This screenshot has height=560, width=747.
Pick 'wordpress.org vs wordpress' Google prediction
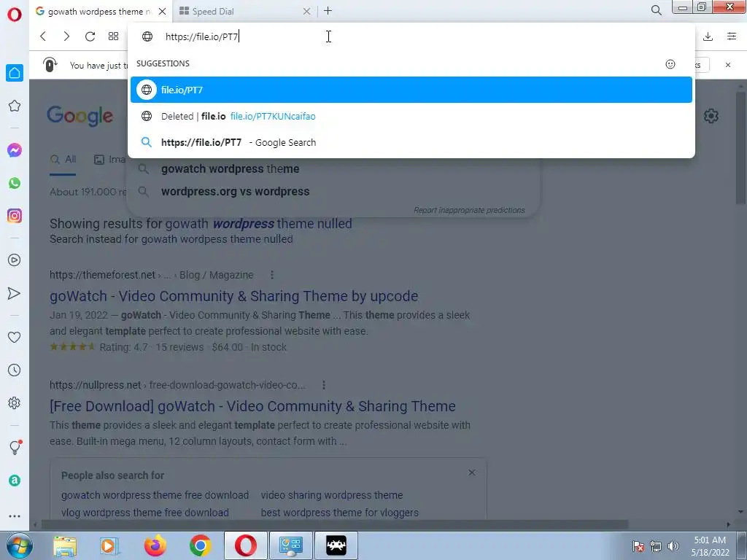[x=236, y=192]
